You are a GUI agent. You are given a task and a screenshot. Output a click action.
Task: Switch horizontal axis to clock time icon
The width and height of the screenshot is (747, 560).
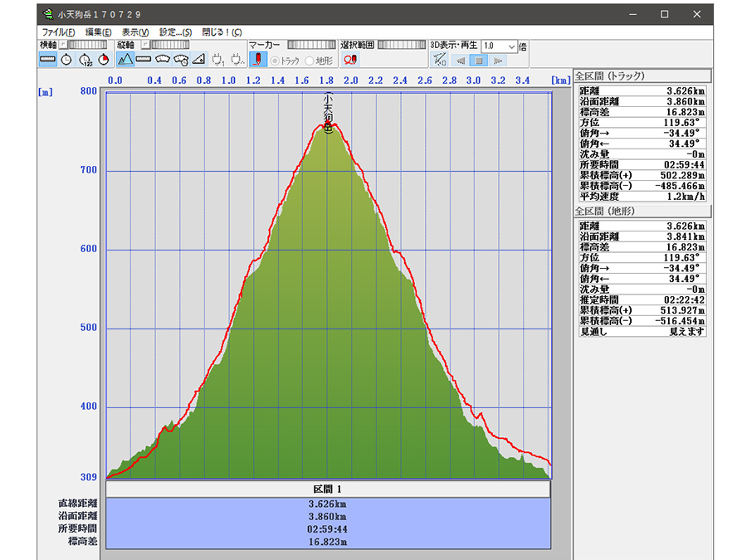pos(66,60)
